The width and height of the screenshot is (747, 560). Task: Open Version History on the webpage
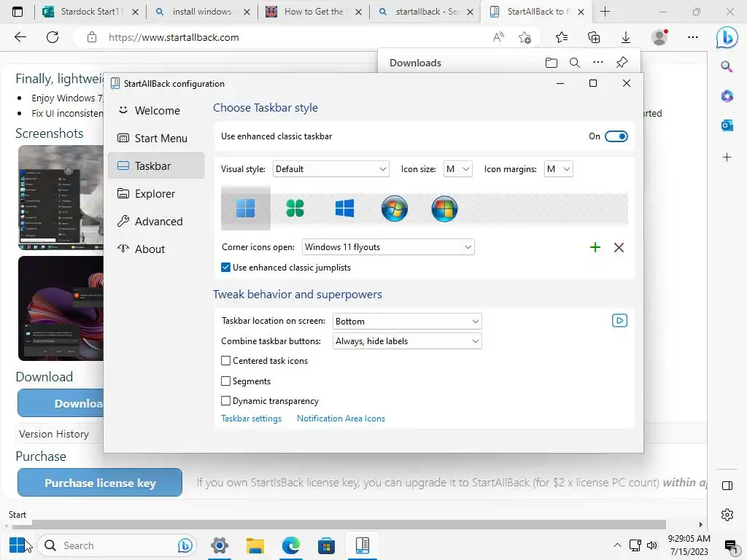[x=54, y=434]
